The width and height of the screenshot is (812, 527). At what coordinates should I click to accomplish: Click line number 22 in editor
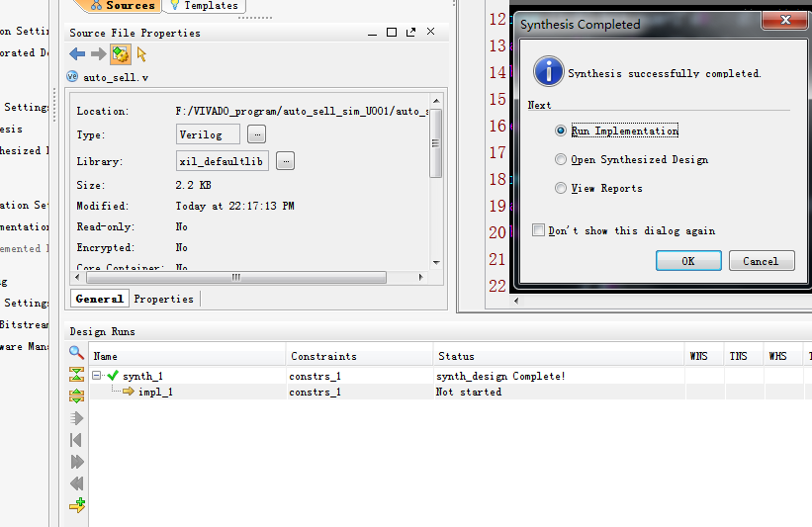tap(497, 285)
